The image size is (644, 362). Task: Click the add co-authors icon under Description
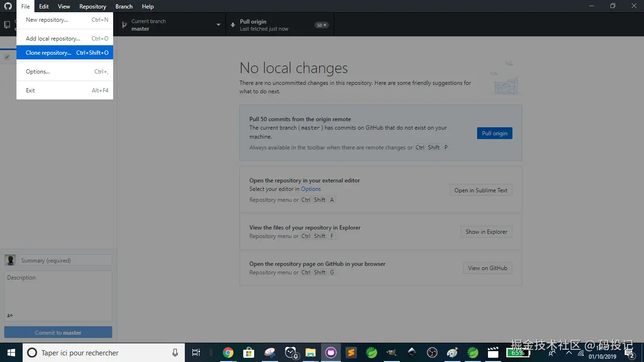pyautogui.click(x=10, y=315)
